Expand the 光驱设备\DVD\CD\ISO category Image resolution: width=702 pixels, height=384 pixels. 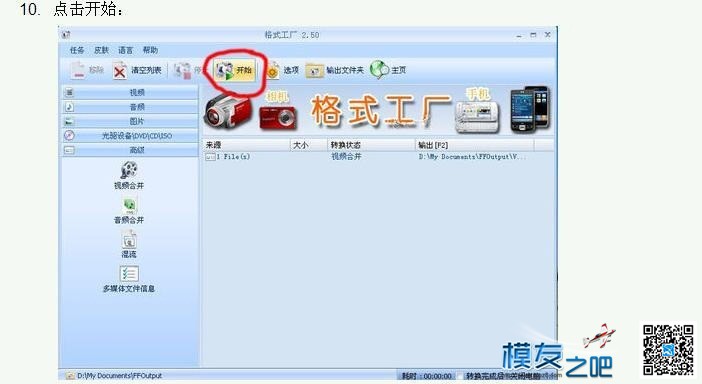point(130,136)
